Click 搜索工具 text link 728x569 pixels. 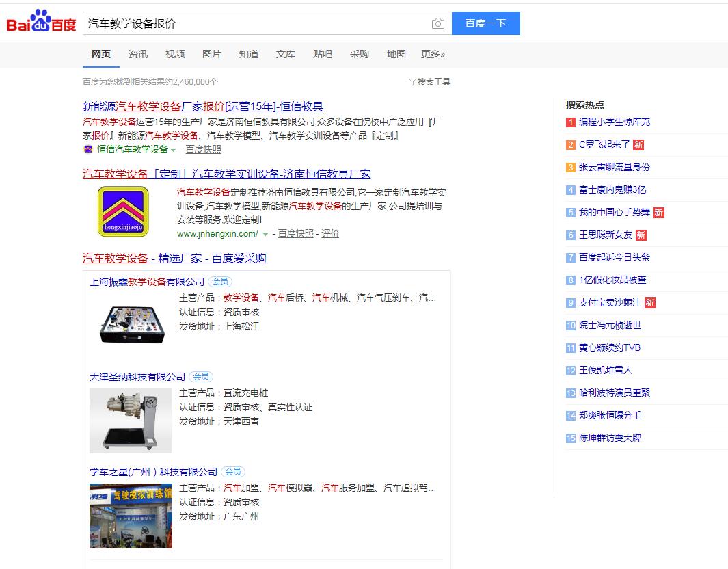pos(433,82)
